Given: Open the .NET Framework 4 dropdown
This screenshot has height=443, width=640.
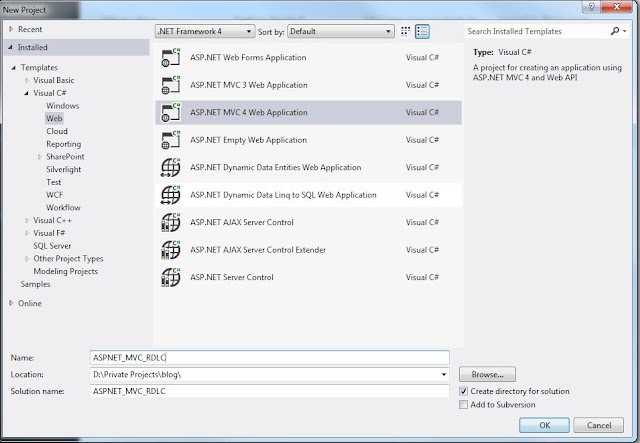Looking at the screenshot, I should point(205,31).
